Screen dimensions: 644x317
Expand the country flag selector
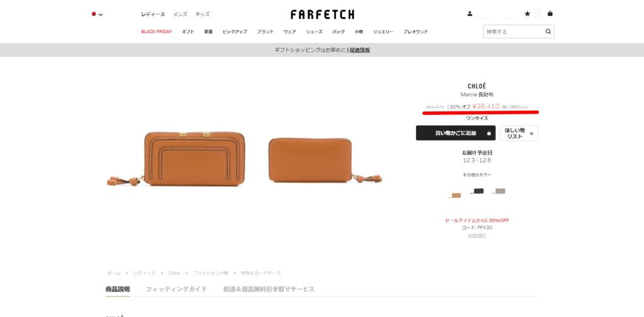[x=97, y=15]
